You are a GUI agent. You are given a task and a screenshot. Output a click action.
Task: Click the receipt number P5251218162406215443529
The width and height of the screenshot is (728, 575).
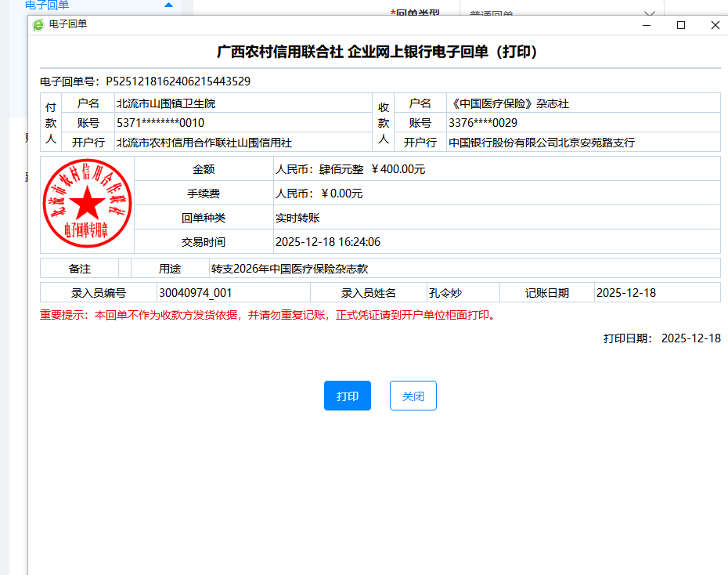pos(178,81)
